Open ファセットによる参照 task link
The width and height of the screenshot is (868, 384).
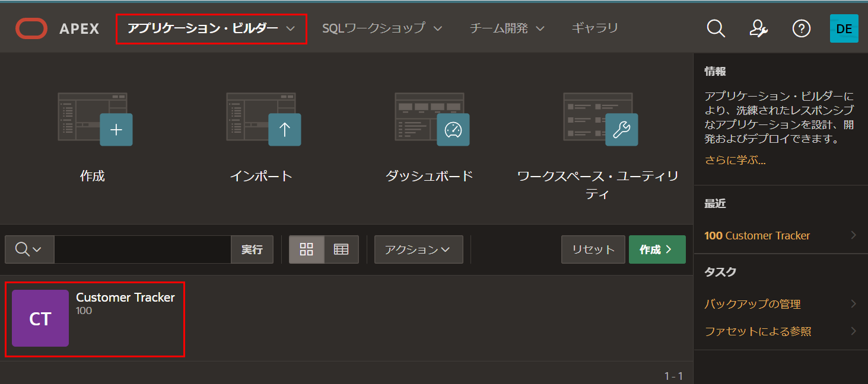tap(758, 331)
